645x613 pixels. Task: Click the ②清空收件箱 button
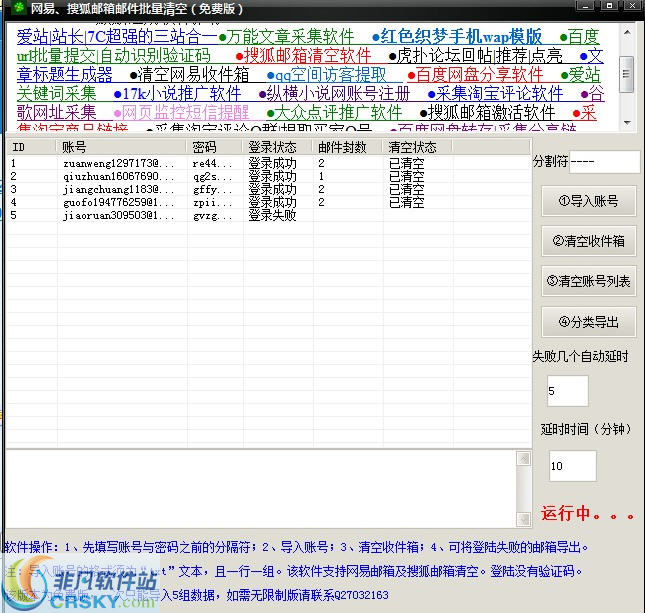[x=589, y=241]
